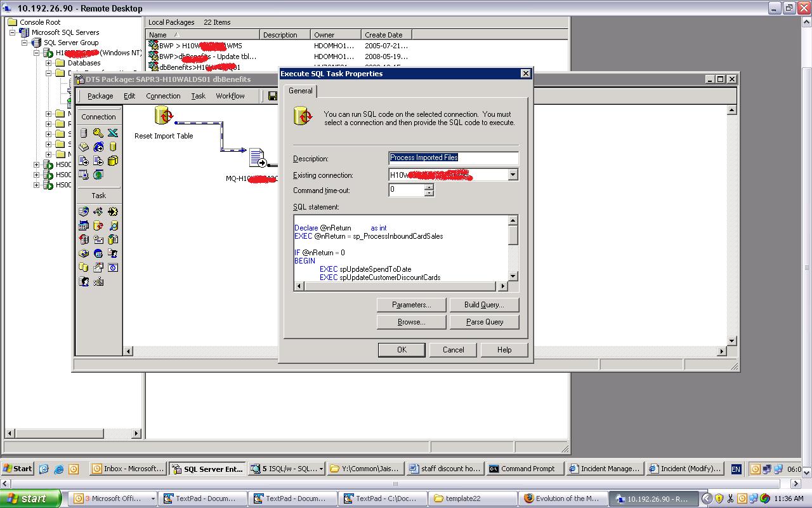Select the Transfer Databases yellow cylinders task icon
This screenshot has width=812, height=508.
pos(84,267)
